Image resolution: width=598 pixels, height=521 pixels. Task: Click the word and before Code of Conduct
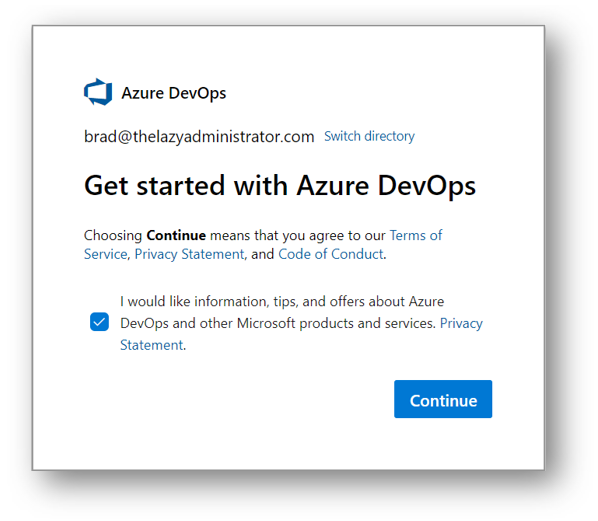pyautogui.click(x=262, y=254)
